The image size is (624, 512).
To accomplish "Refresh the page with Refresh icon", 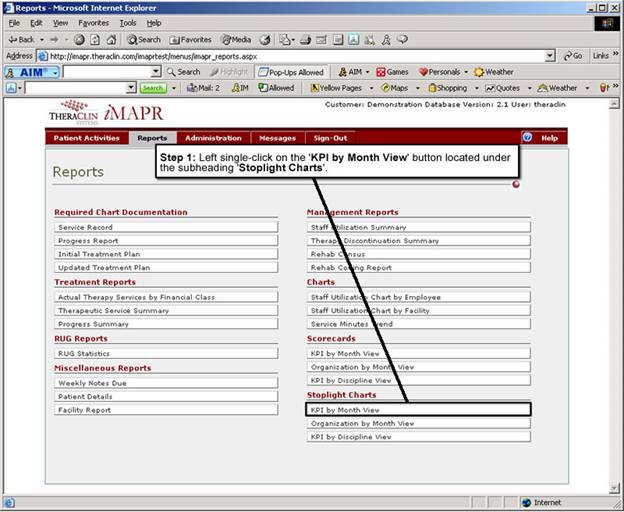I will click(x=95, y=39).
